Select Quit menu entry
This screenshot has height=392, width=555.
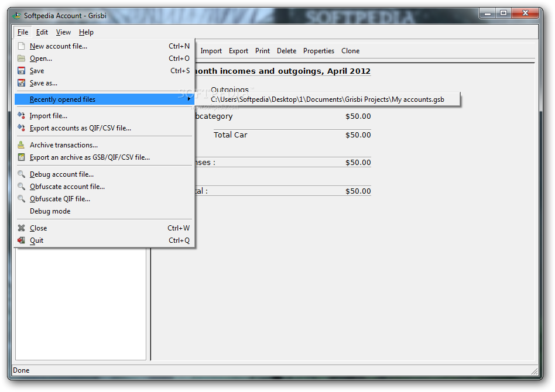tap(104, 240)
